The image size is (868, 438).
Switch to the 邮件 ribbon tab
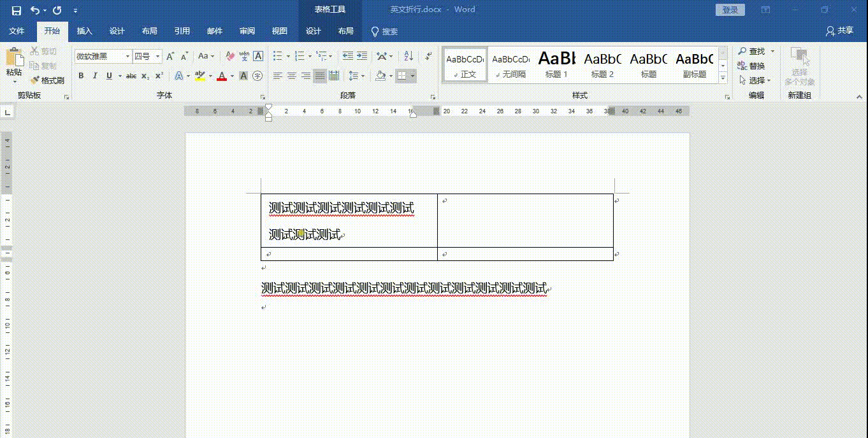tap(215, 31)
